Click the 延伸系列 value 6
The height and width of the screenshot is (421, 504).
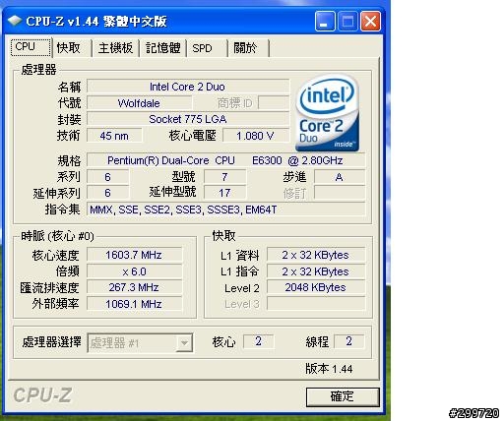coord(107,193)
